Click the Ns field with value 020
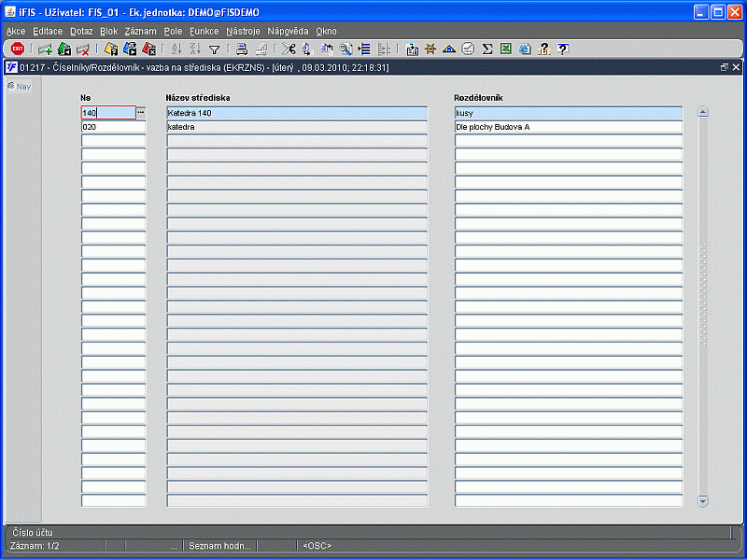The image size is (747, 560). tap(113, 127)
